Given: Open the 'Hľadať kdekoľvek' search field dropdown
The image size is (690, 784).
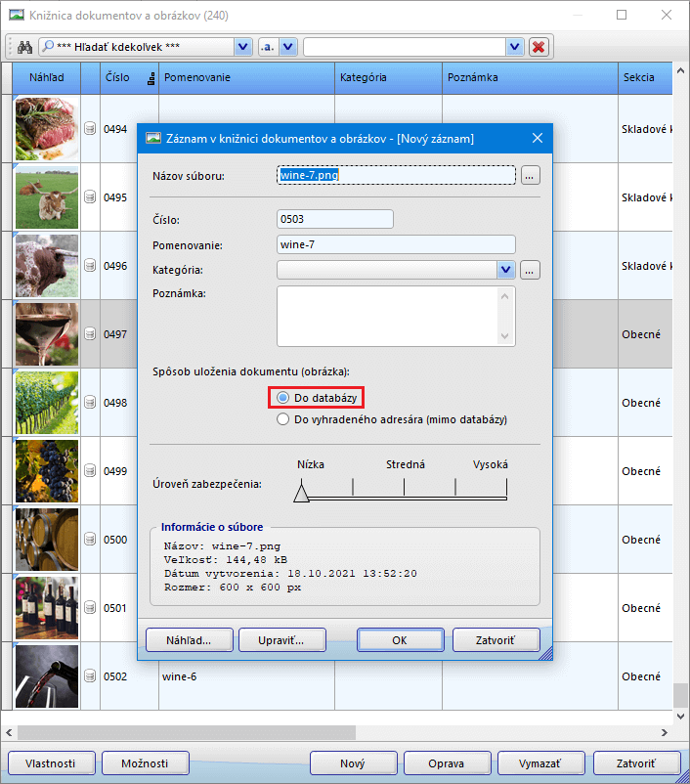Looking at the screenshot, I should (242, 47).
